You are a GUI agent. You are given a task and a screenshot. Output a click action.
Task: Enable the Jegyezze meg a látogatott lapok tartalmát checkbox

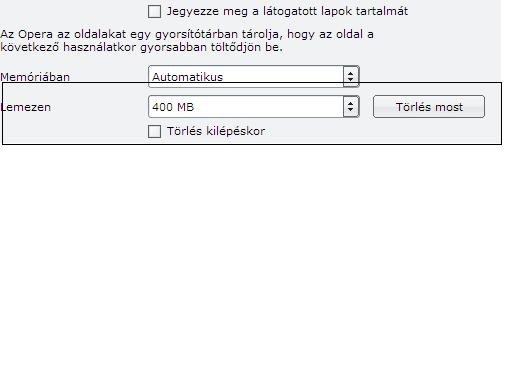tap(154, 12)
